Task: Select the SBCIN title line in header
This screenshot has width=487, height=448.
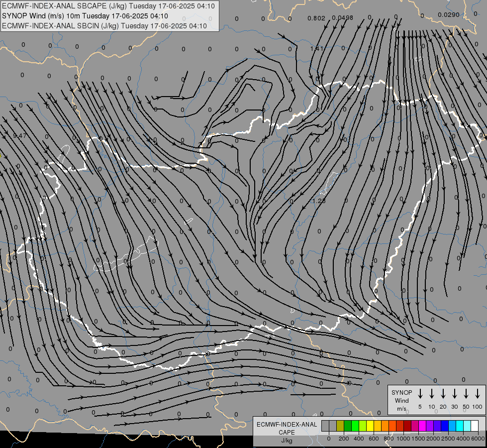Action: (x=104, y=26)
